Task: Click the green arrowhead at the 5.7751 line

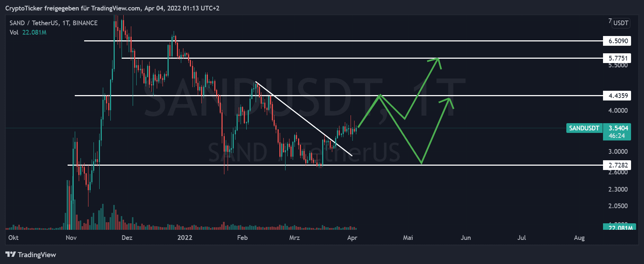Action: point(437,61)
